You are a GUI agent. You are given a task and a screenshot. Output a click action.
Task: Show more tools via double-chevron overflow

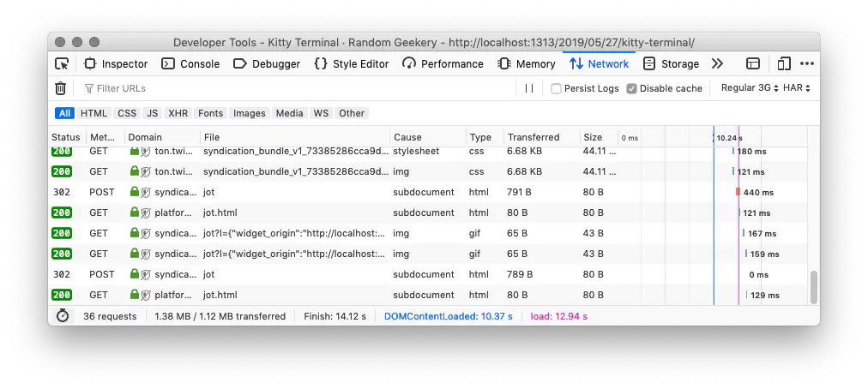pos(718,63)
